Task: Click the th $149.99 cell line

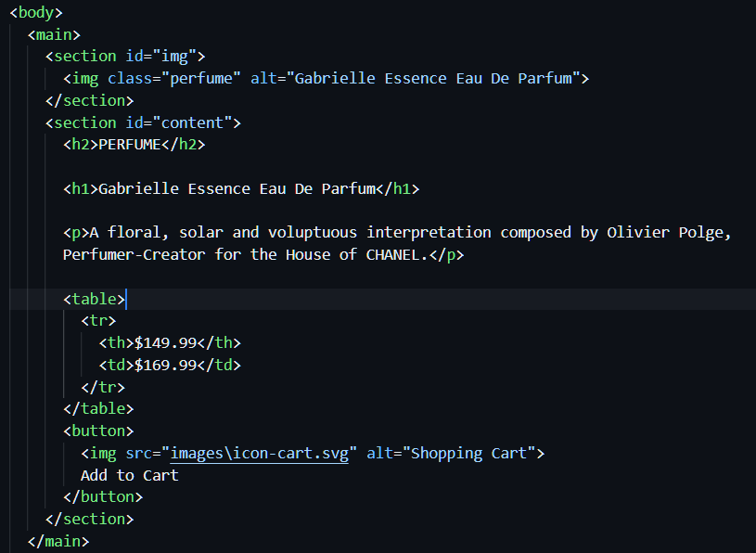Action: [x=170, y=343]
